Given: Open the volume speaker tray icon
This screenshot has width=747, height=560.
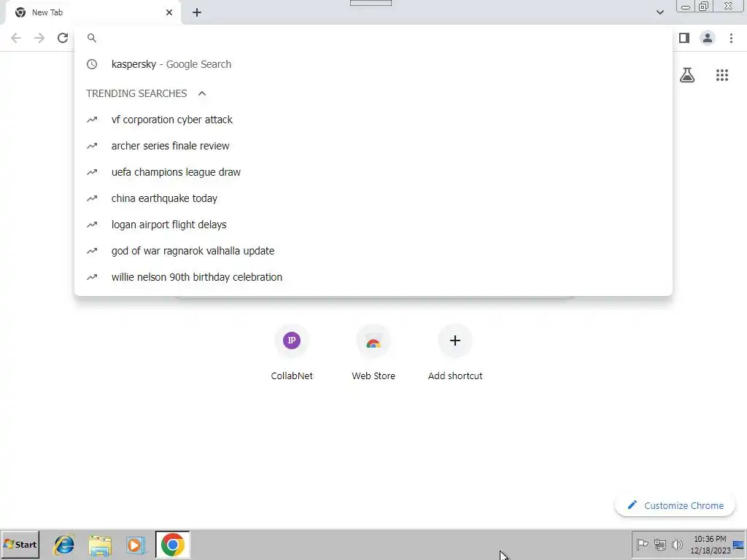Looking at the screenshot, I should point(677,544).
